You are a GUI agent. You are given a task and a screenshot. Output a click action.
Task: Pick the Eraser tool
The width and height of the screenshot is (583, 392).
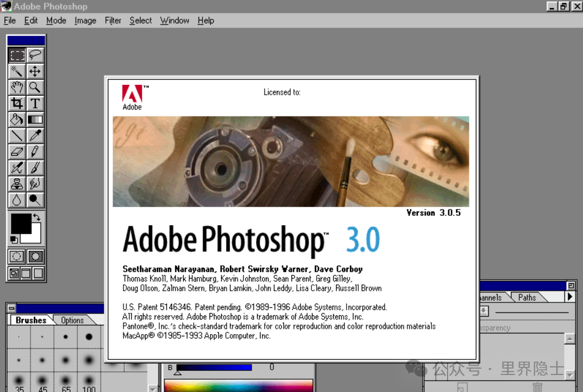point(17,152)
